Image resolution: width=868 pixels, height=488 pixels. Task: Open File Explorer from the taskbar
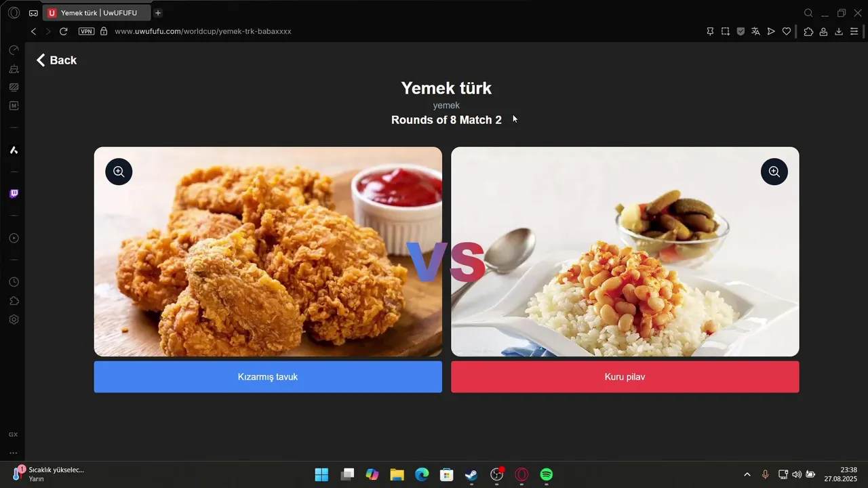[397, 474]
